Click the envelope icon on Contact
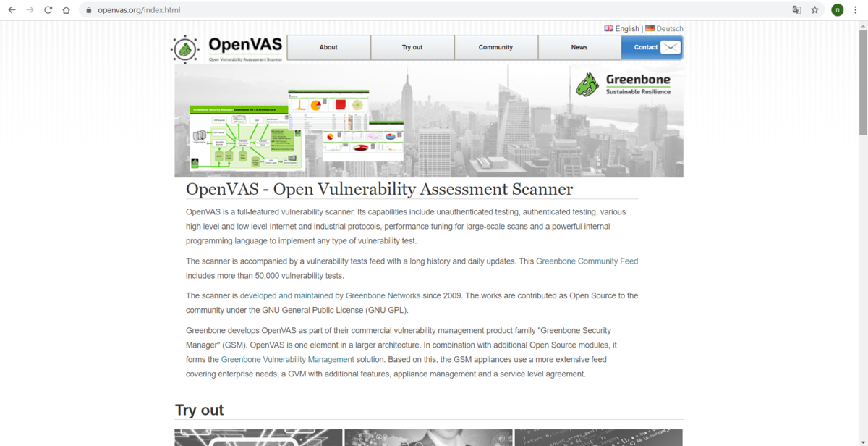 tap(671, 47)
